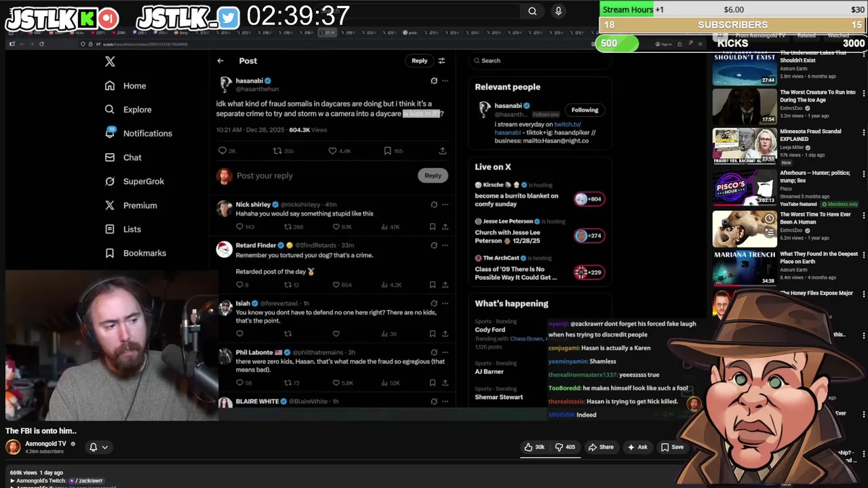Go to Home in X sidebar
The image size is (868, 488).
click(125, 85)
